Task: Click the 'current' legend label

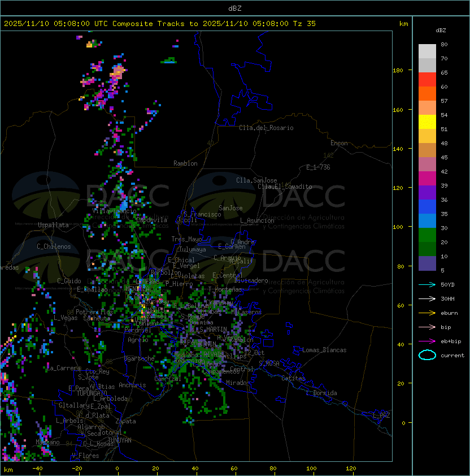Action: (x=452, y=356)
